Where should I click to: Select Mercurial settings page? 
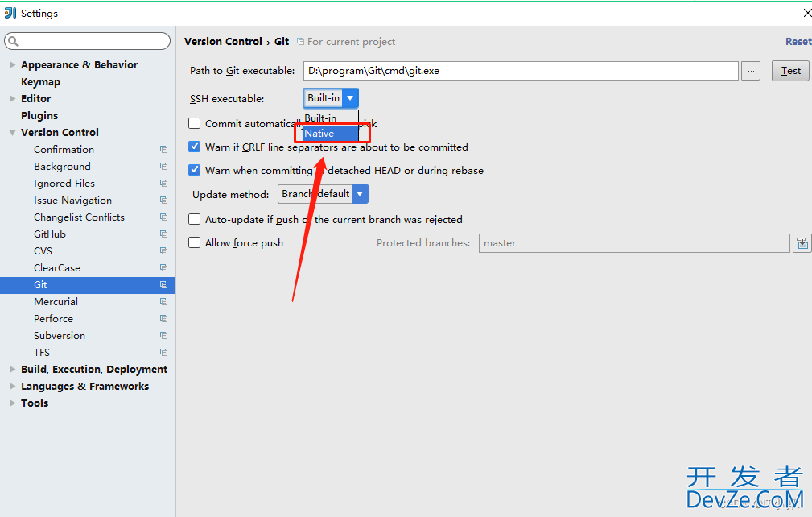(56, 302)
